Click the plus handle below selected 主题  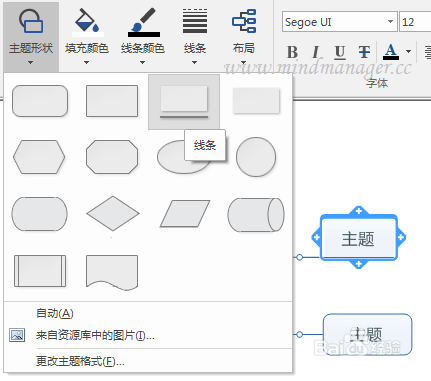click(359, 264)
